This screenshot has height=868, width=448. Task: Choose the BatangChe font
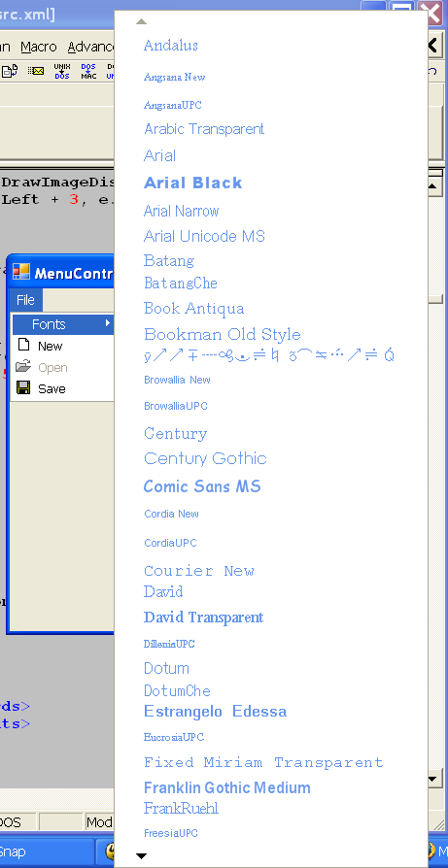point(181,283)
